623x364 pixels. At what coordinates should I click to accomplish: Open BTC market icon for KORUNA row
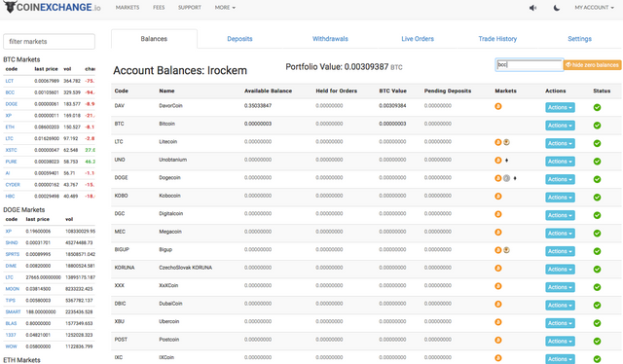click(x=497, y=269)
